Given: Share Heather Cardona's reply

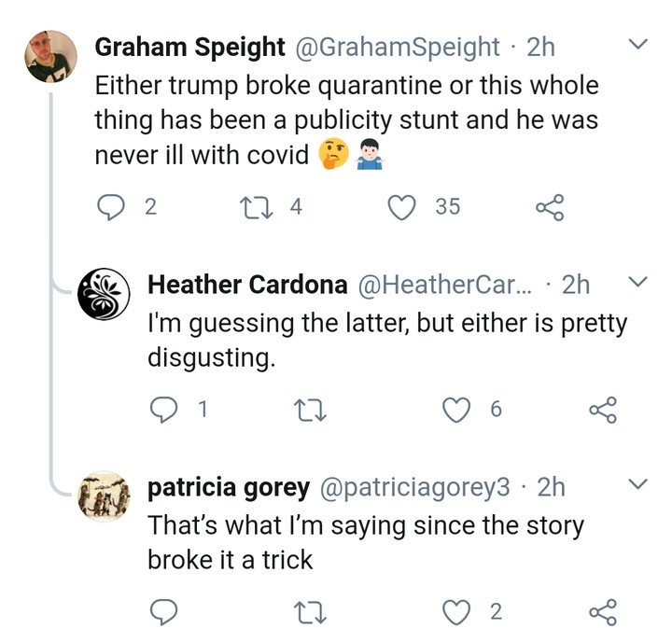Looking at the screenshot, I should [x=602, y=410].
